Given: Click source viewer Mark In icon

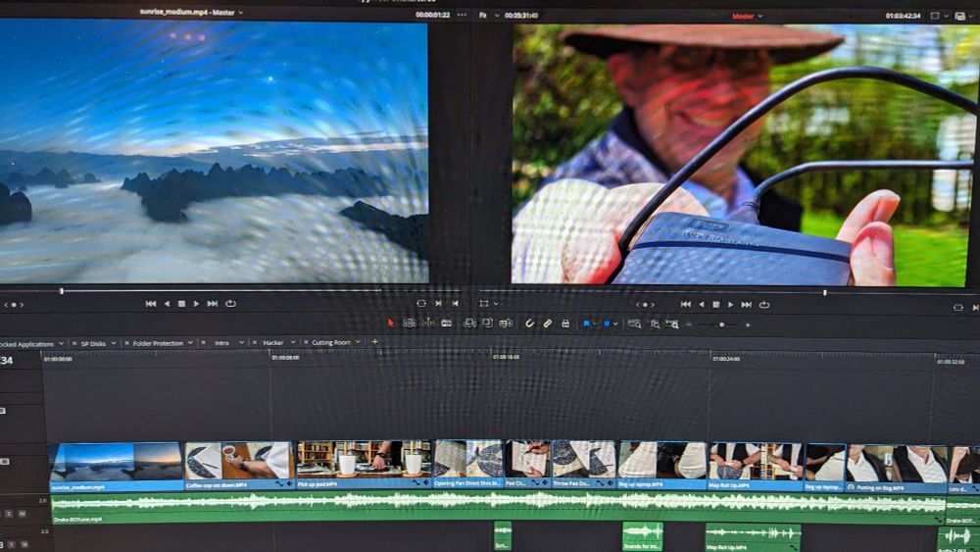Looking at the screenshot, I should (438, 303).
